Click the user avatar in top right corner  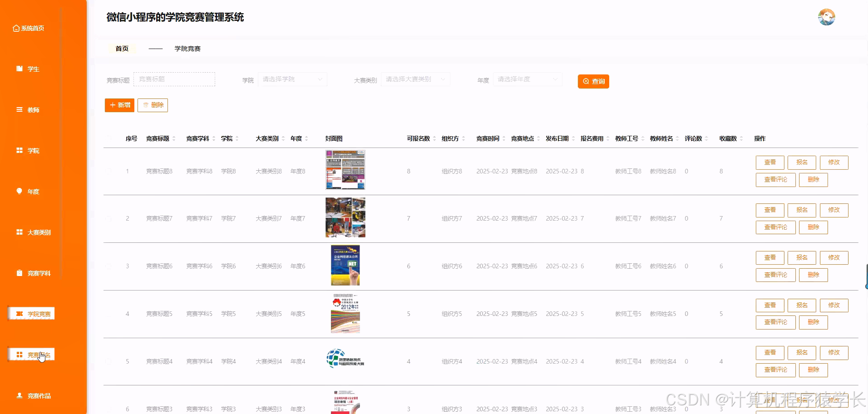pyautogui.click(x=827, y=17)
